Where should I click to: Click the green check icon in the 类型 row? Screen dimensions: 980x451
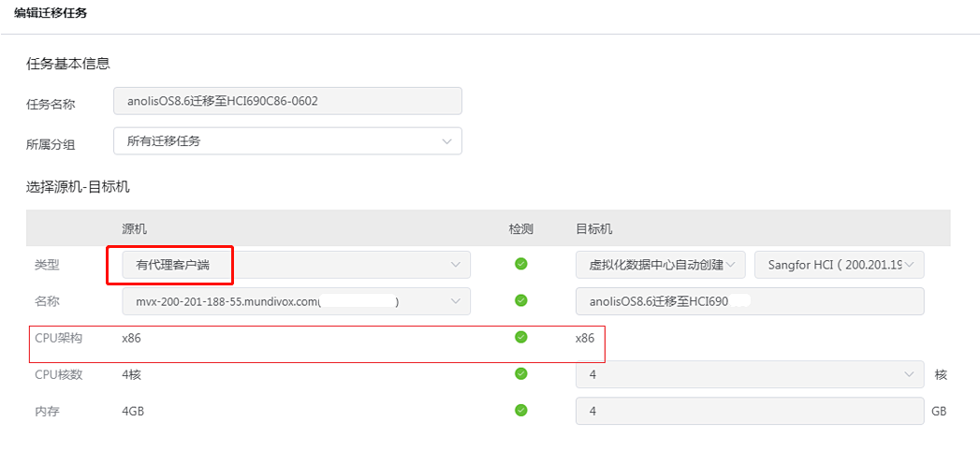point(521,264)
